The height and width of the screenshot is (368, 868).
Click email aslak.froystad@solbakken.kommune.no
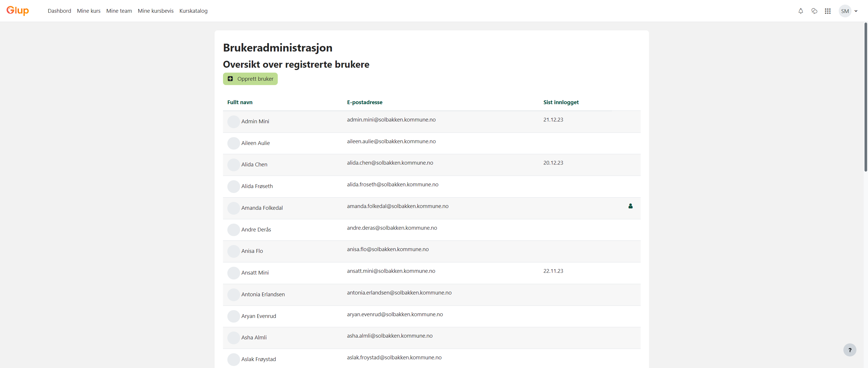point(394,358)
